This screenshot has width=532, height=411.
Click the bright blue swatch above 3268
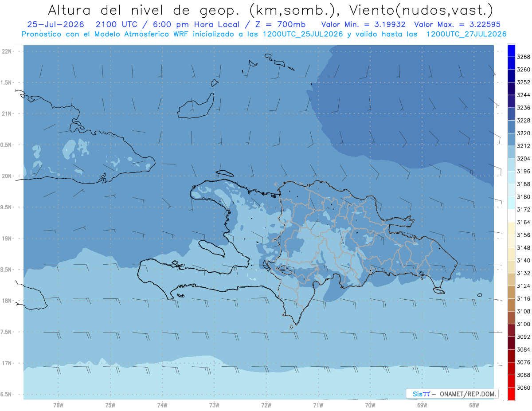511,51
